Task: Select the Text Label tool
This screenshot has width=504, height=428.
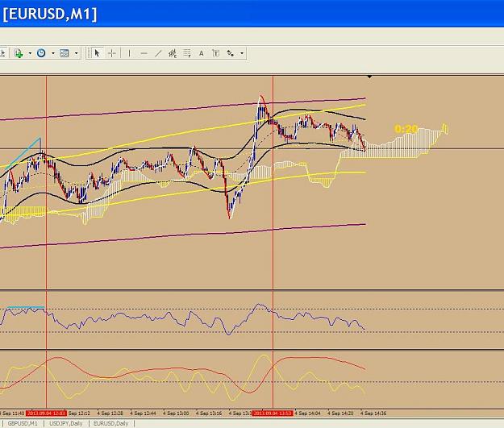Action: pyautogui.click(x=215, y=53)
